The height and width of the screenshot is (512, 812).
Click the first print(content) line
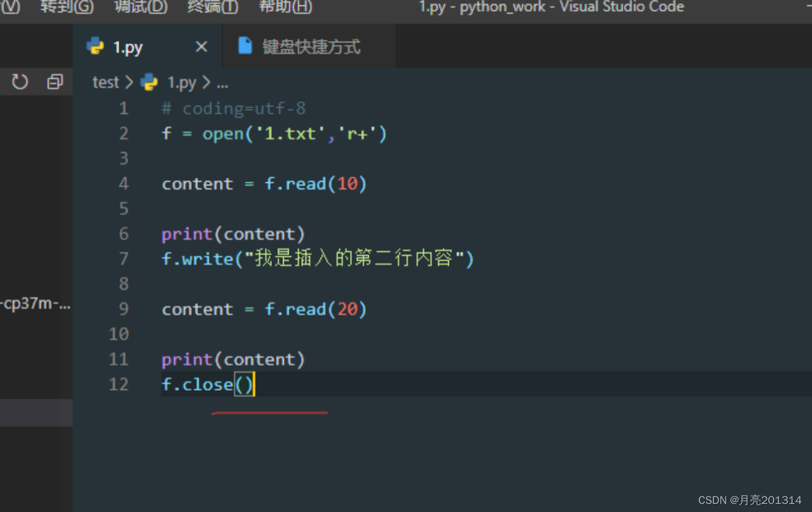(x=233, y=234)
